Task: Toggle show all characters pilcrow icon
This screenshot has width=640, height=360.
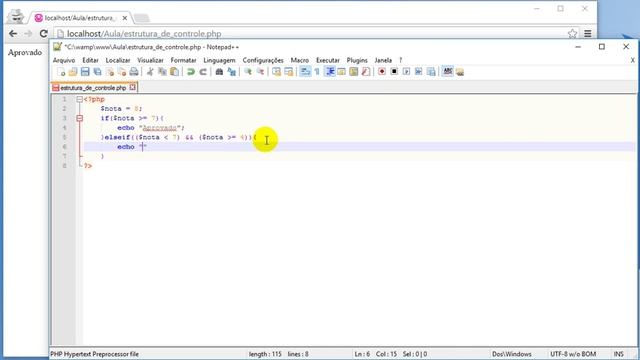Action: (317, 72)
